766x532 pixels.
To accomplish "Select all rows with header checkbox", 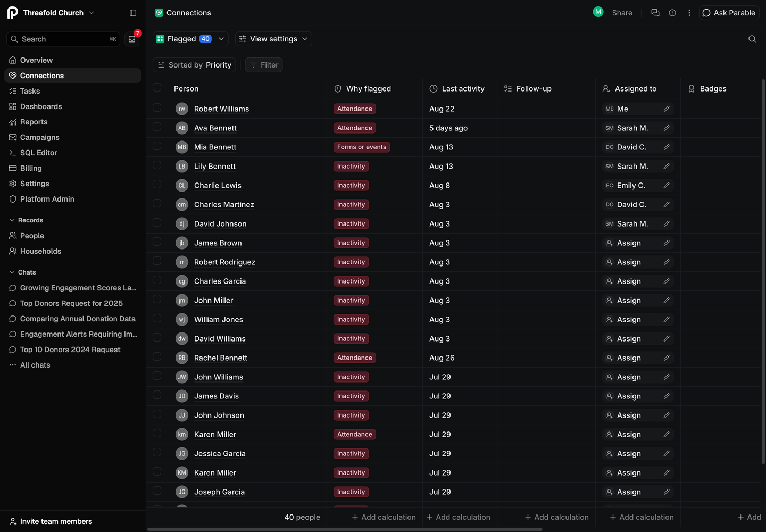I will click(x=157, y=88).
